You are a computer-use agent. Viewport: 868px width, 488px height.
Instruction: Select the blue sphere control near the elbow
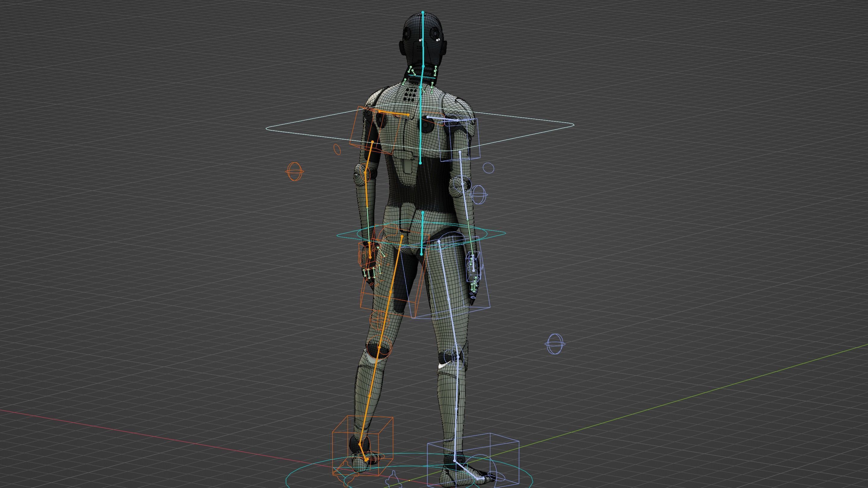[x=479, y=194]
